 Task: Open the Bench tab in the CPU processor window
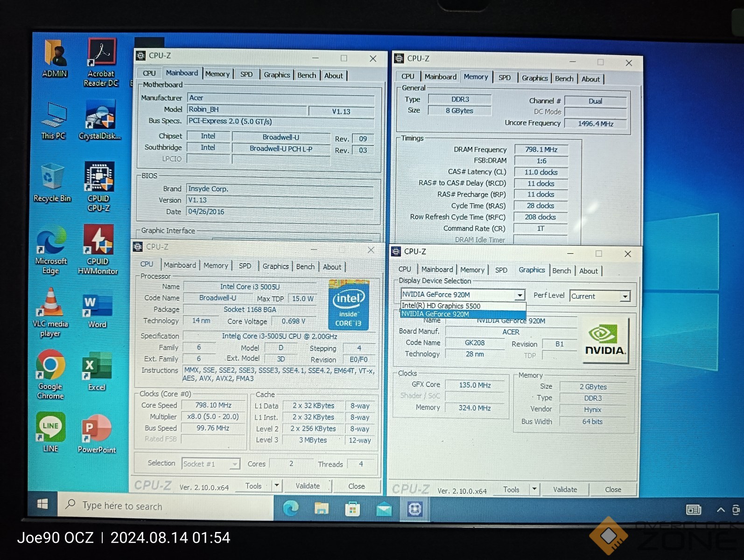(305, 266)
